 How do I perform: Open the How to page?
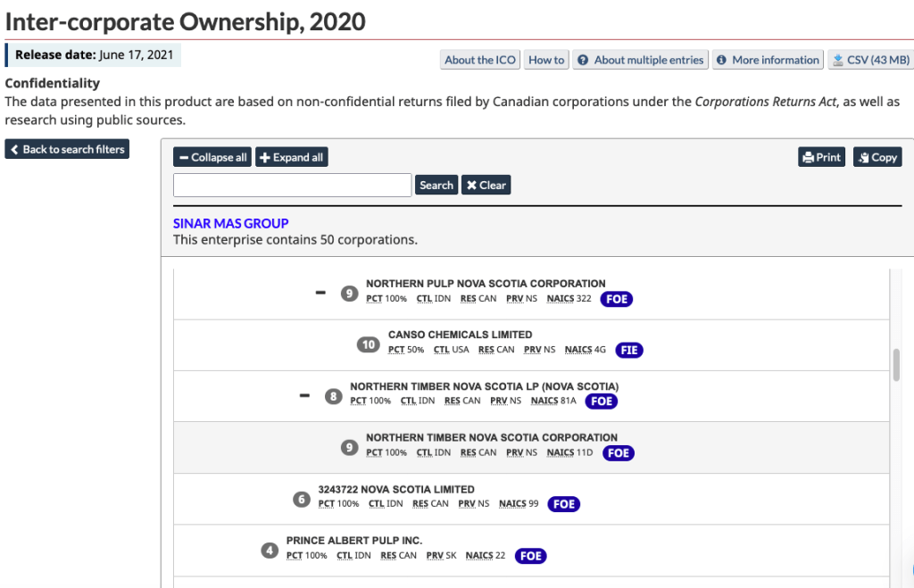546,60
